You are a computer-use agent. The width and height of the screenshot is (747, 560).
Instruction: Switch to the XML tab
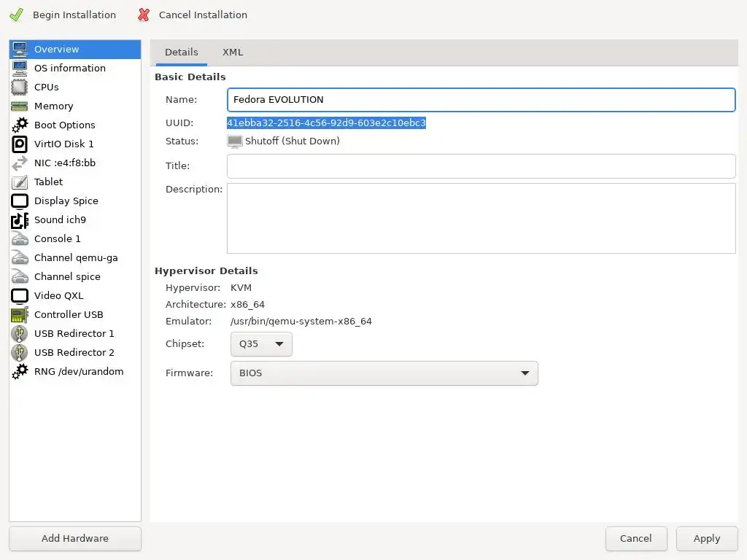click(233, 52)
